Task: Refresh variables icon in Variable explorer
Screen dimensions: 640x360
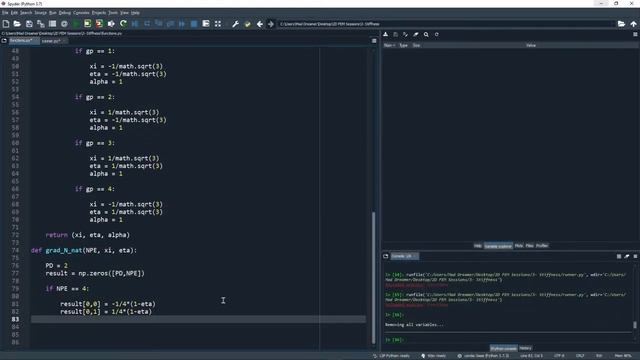Action: tap(436, 35)
